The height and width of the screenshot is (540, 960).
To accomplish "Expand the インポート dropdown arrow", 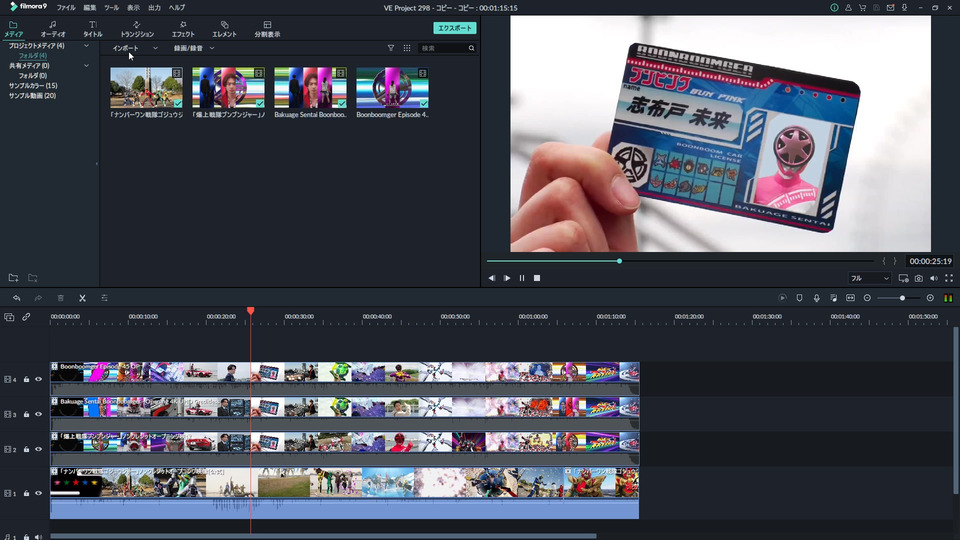I will click(x=155, y=48).
